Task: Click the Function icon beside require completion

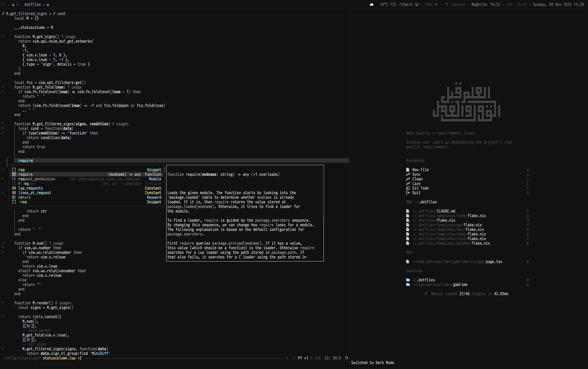Action: [x=14, y=174]
